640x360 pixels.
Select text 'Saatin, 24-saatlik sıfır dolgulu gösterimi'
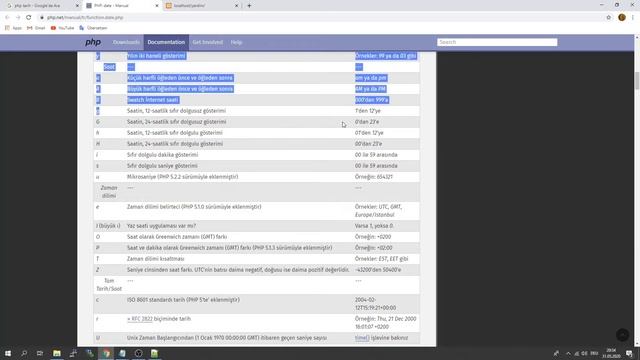[175, 144]
